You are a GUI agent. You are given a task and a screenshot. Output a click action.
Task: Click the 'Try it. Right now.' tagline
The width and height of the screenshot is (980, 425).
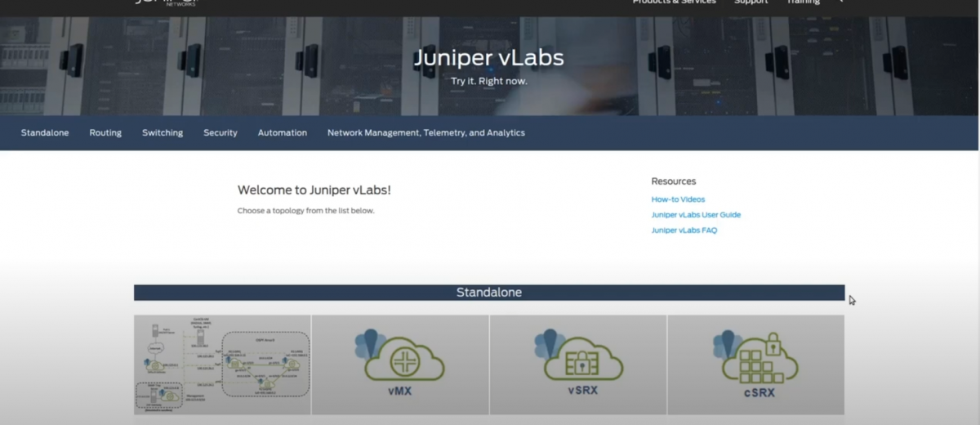(x=489, y=82)
